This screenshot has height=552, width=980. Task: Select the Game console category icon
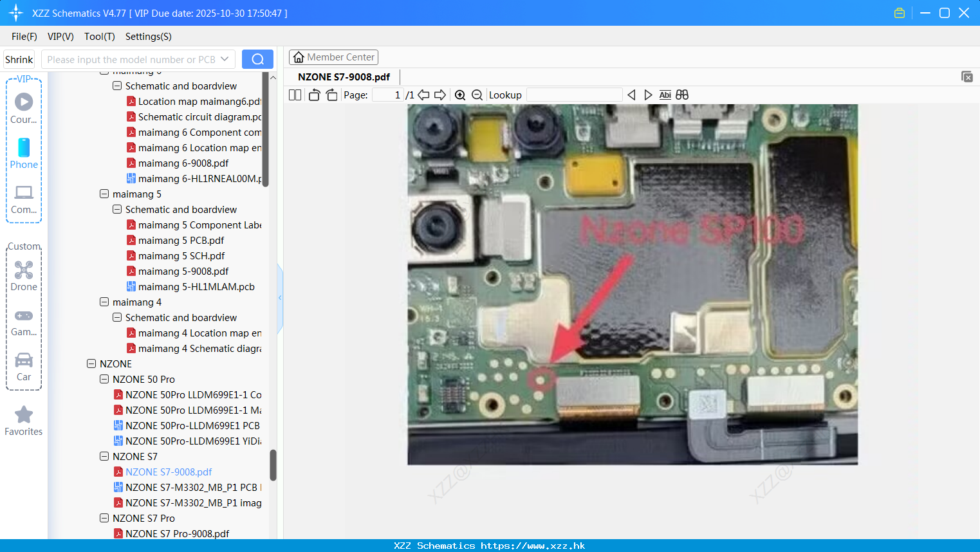24,322
